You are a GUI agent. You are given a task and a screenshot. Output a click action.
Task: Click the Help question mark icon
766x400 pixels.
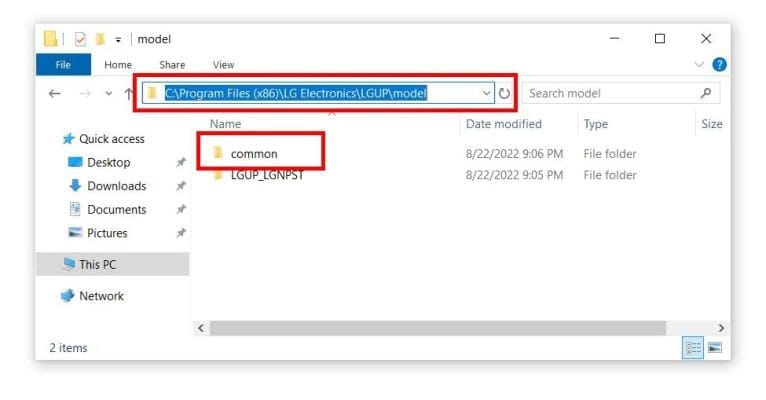coord(718,65)
